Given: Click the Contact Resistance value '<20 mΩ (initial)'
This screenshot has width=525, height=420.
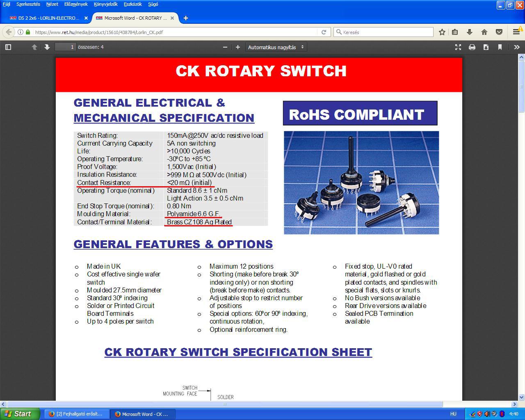Looking at the screenshot, I should click(x=189, y=183).
